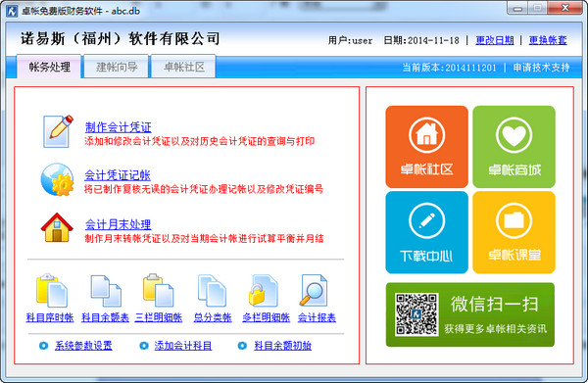This screenshot has height=383, width=588.
Task: Click the company name 诺易斯（福州）软件有限公司
Action: (121, 38)
